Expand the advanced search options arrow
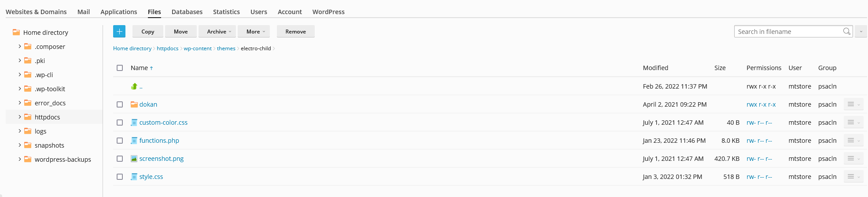The image size is (868, 197). 861,32
